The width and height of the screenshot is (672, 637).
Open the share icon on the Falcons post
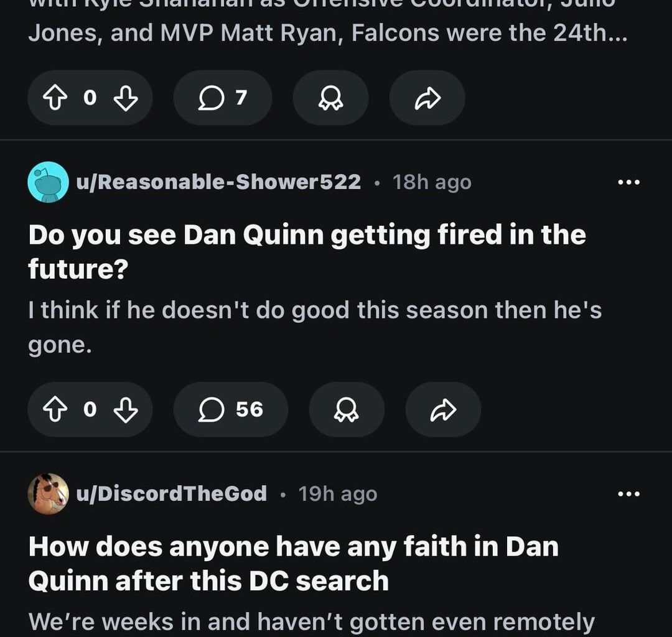click(x=427, y=98)
